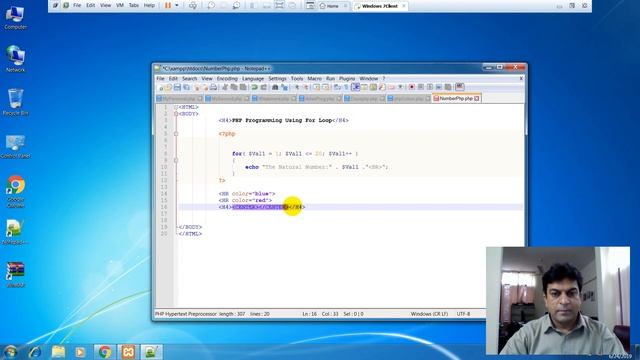Click the Copy toolbar icon
This screenshot has height=360, width=640.
(234, 87)
